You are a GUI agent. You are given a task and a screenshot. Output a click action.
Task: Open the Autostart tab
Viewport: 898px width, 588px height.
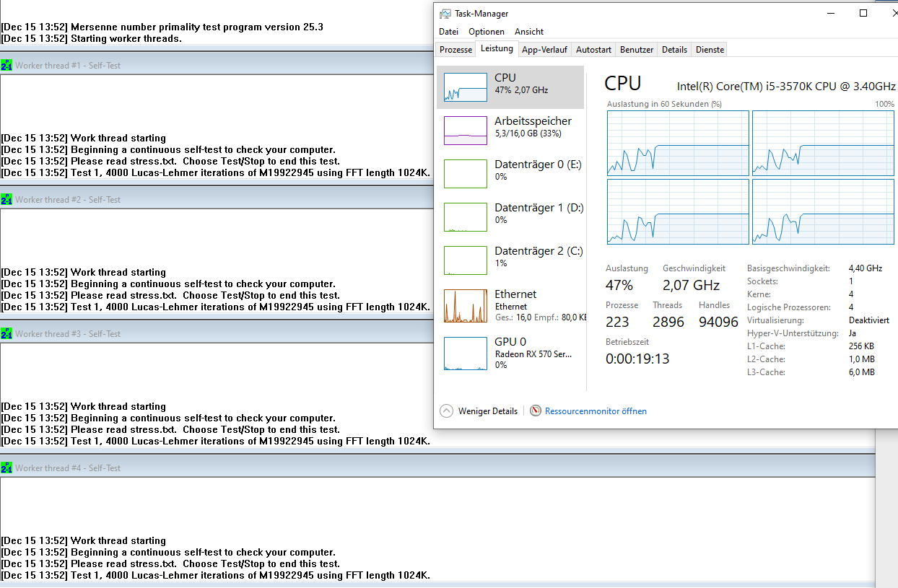tap(593, 50)
